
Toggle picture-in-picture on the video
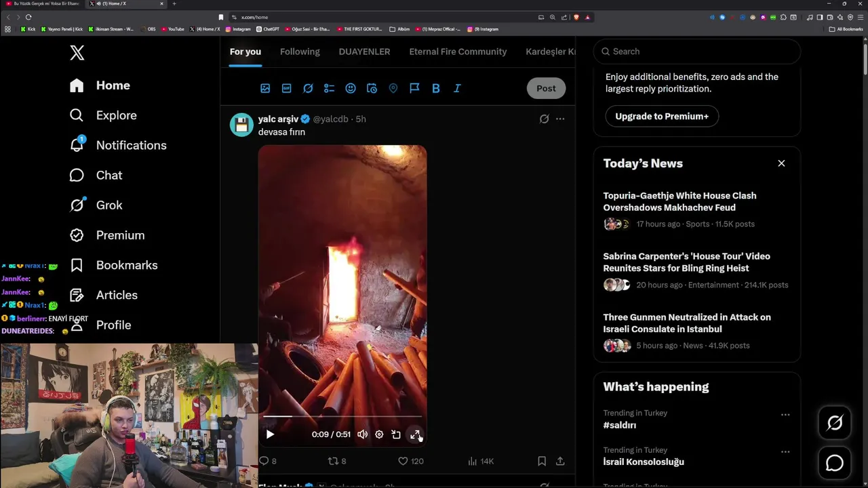(x=396, y=434)
